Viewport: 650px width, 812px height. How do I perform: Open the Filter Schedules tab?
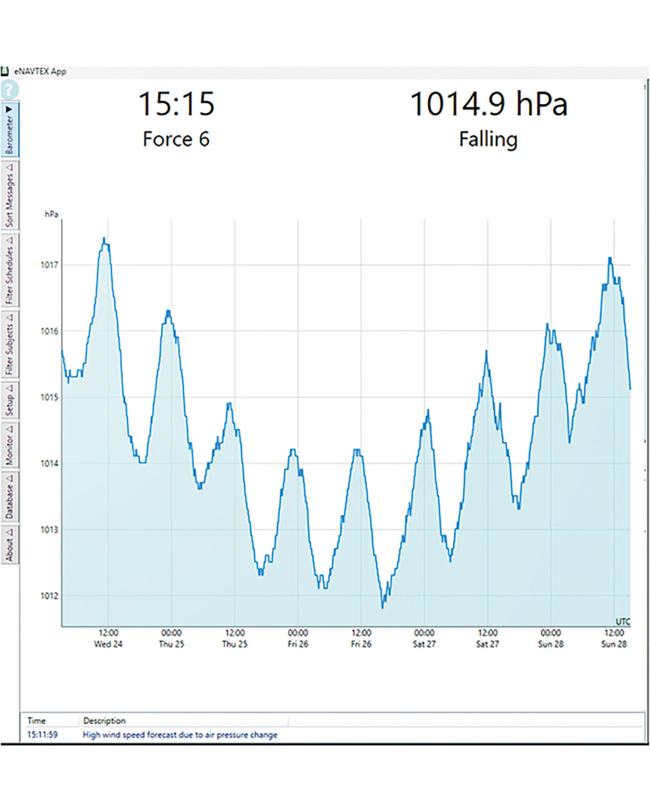point(10,270)
